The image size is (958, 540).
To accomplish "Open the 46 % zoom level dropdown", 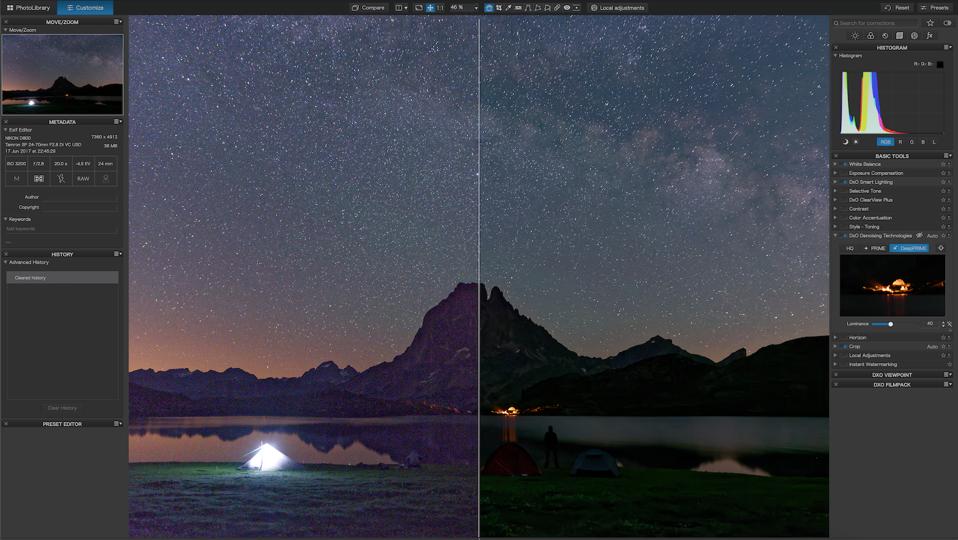I will click(463, 8).
